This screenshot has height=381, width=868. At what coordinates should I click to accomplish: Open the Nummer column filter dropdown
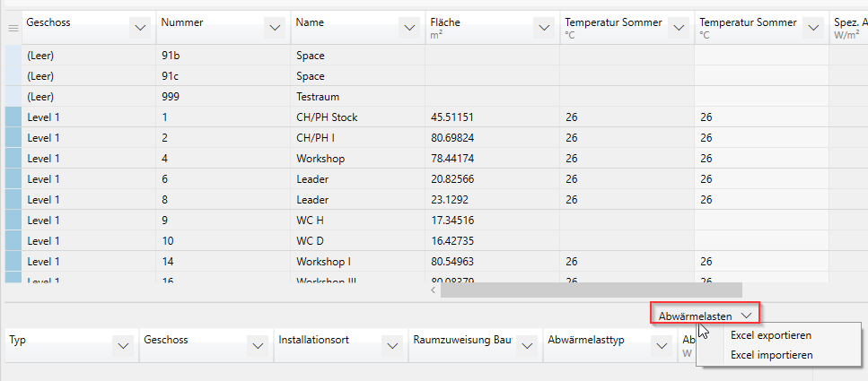275,28
